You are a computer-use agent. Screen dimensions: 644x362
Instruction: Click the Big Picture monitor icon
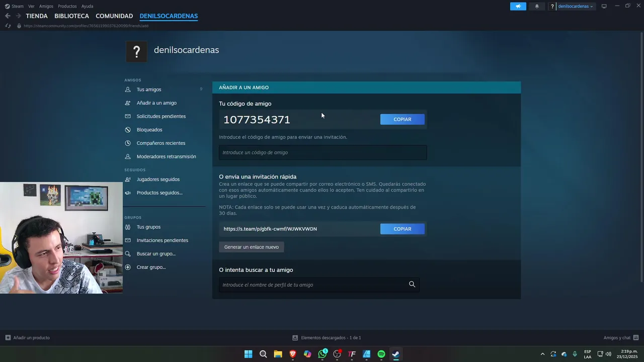(604, 6)
